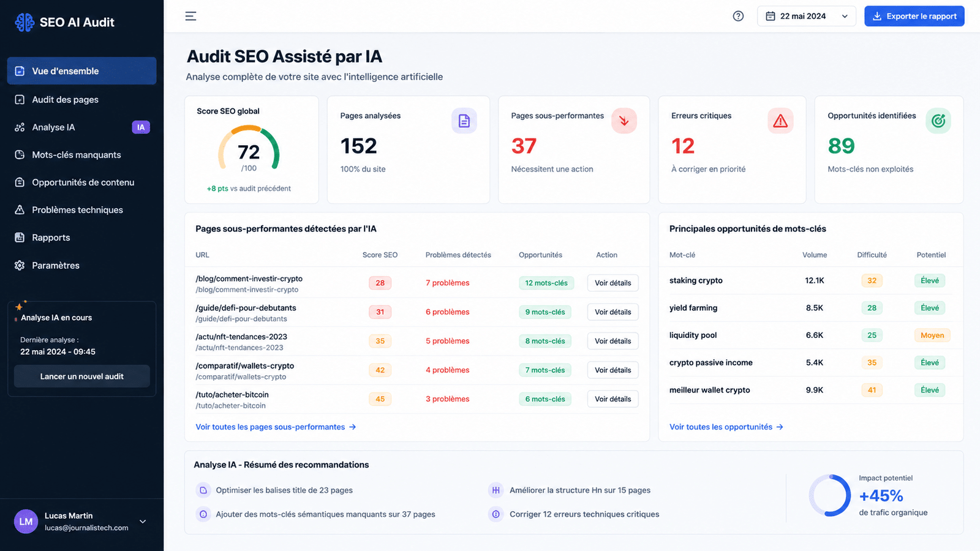This screenshot has height=551, width=980.
Task: Click the impact potentiel circular progress ring
Action: coord(829,495)
